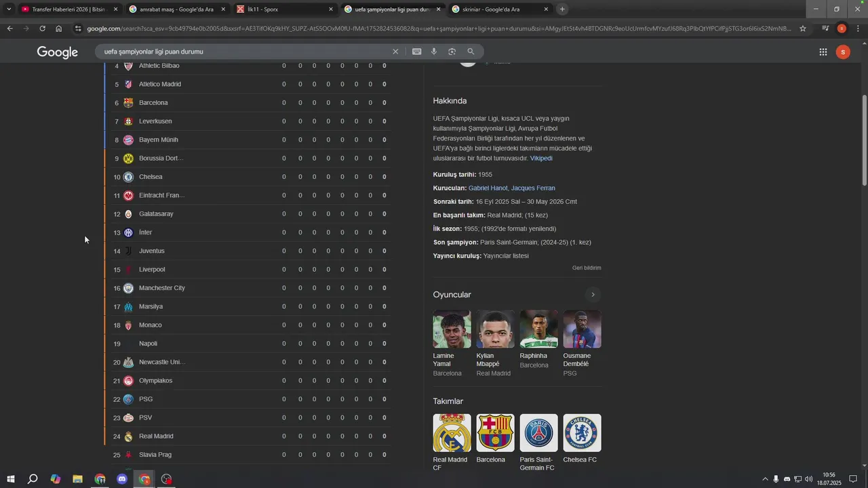
Task: View site information icon in address bar
Action: (79, 28)
